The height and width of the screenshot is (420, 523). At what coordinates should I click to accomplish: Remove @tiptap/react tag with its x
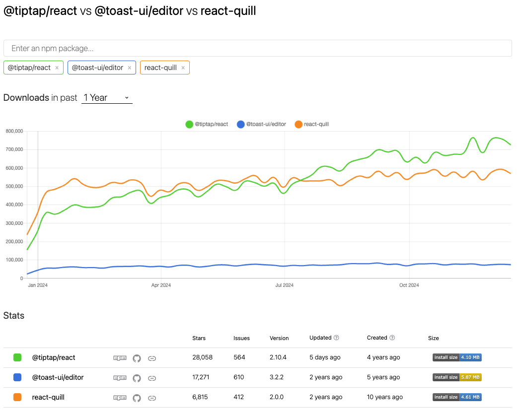point(57,68)
